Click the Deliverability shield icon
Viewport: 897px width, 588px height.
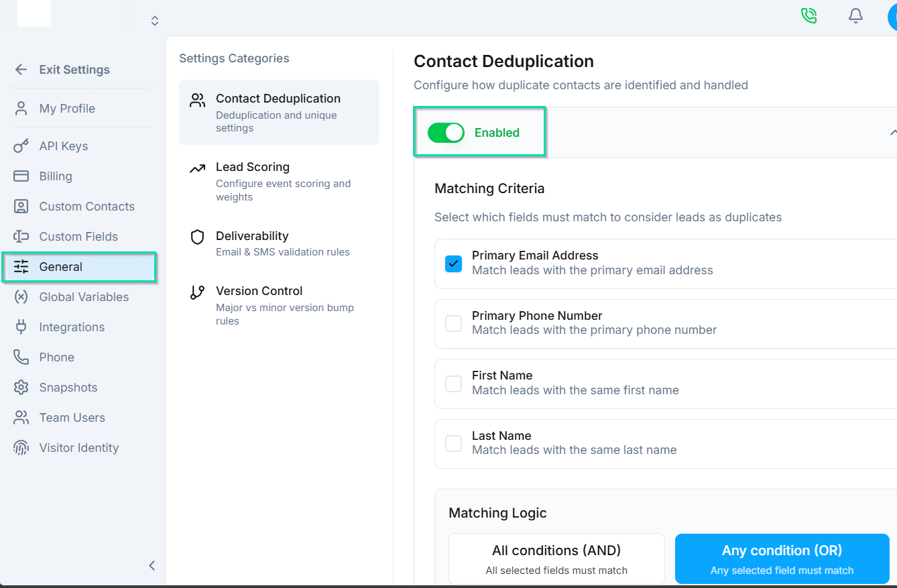click(197, 237)
